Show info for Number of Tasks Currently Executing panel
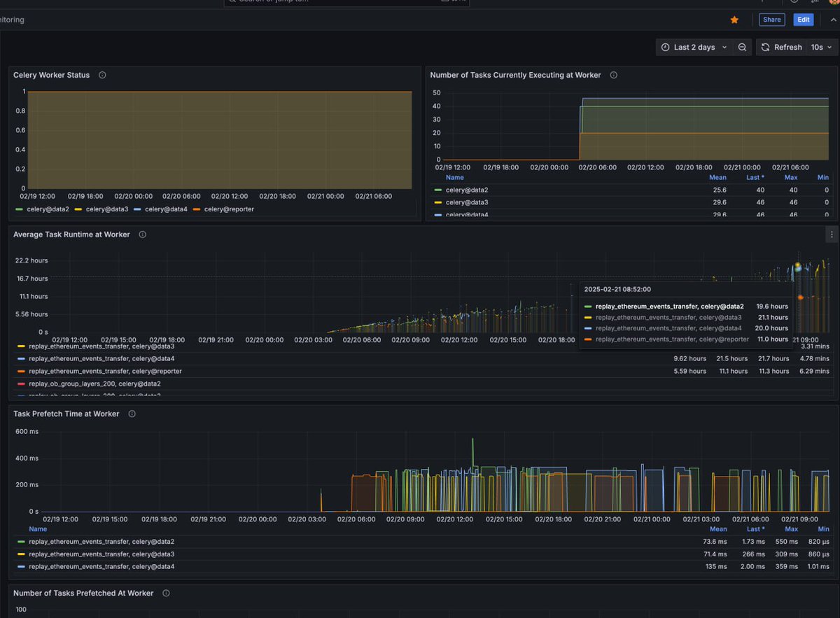The height and width of the screenshot is (618, 840). (x=614, y=75)
